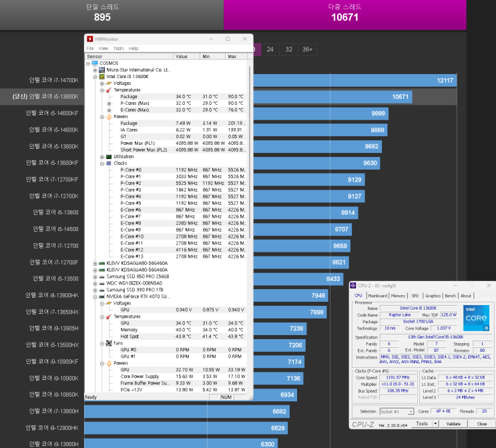The image size is (496, 448).
Task: Switch to the Mainboard tab in CPU-Z
Action: (377, 296)
